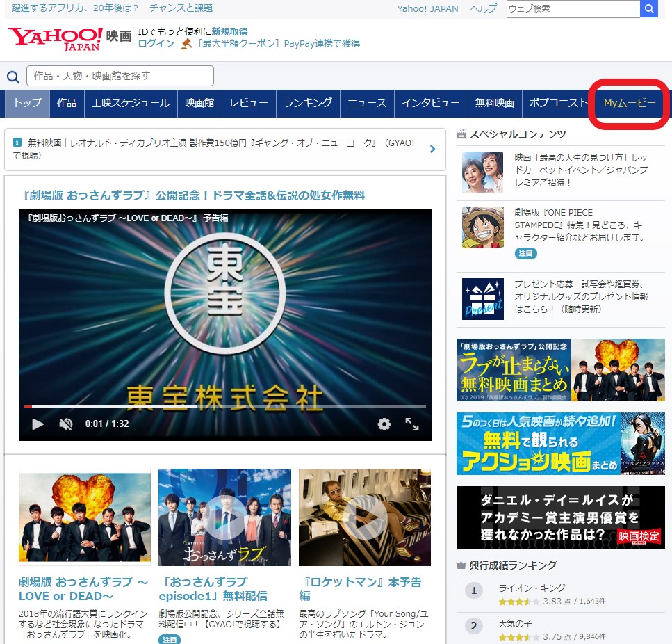Click the 新規取得 link
Image resolution: width=672 pixels, height=644 pixels.
pos(230,32)
